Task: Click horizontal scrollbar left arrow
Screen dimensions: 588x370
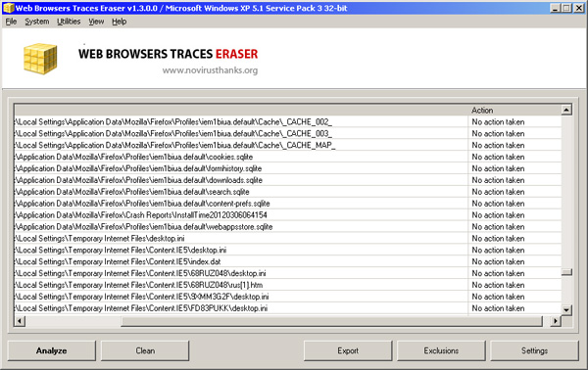Action: click(20, 321)
